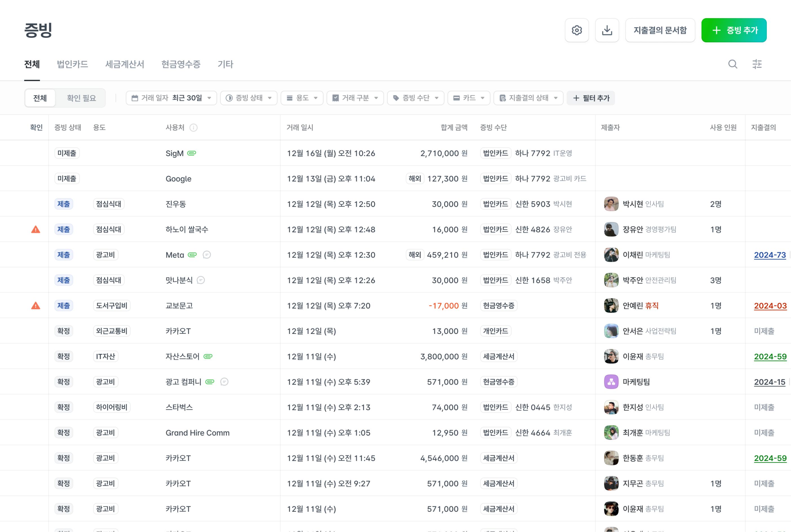Click the warning triangle on 하노이 쌀국수 row
The height and width of the screenshot is (532, 791).
click(35, 230)
